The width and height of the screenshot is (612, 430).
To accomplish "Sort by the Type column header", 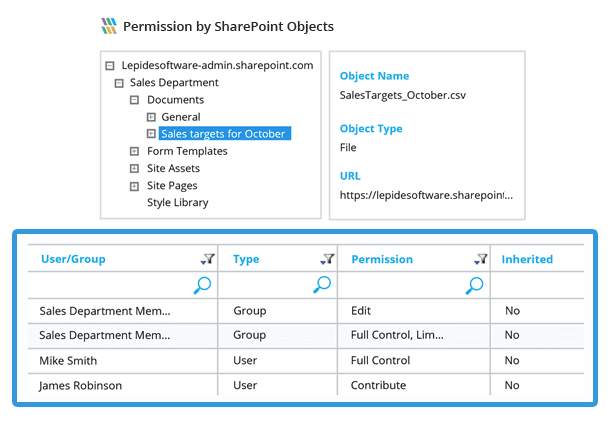I will point(246,259).
